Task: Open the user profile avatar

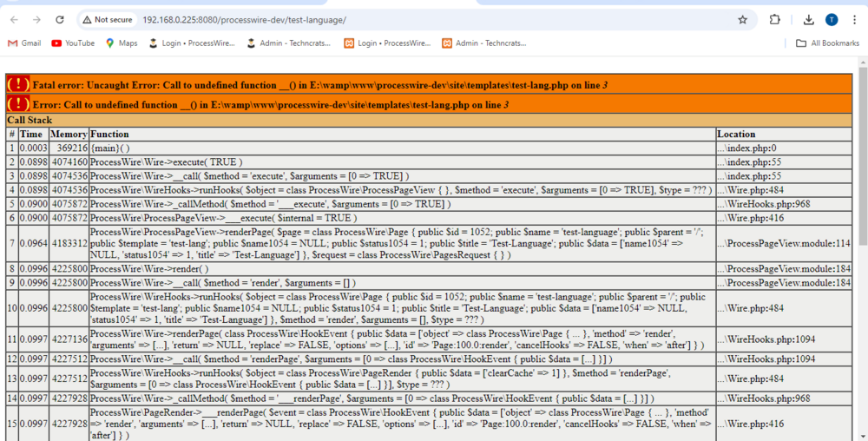Action: click(x=832, y=19)
